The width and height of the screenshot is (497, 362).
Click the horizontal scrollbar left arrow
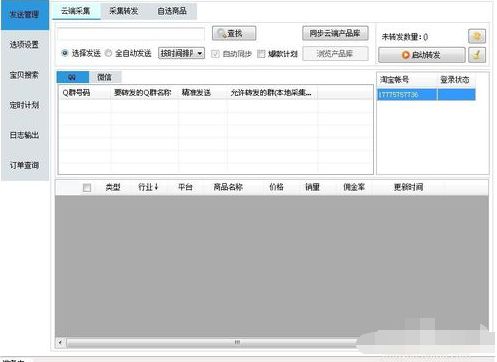(x=60, y=342)
